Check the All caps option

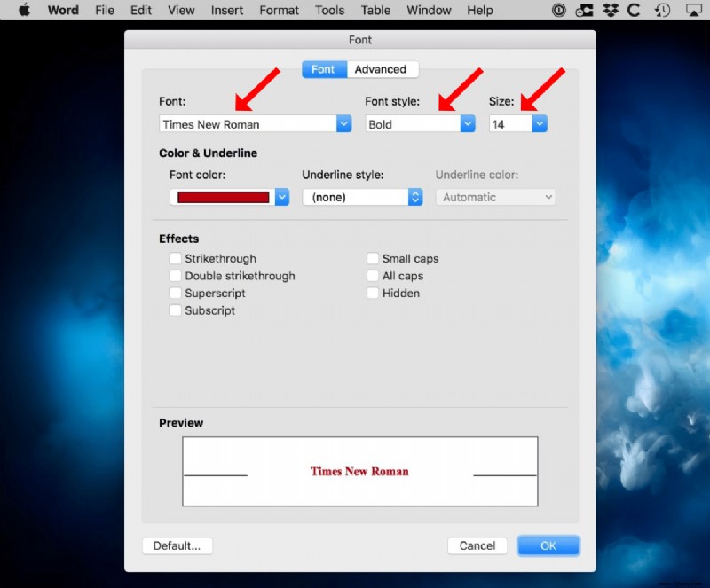(373, 276)
